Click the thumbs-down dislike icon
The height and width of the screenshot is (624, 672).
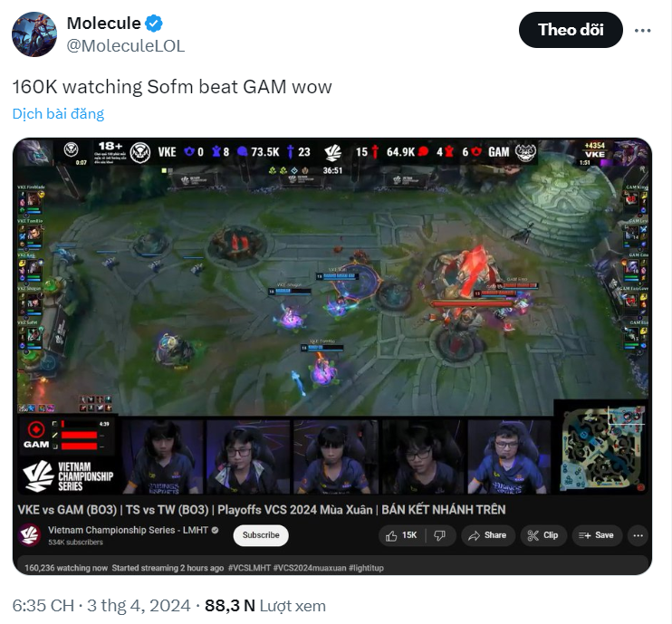point(440,535)
